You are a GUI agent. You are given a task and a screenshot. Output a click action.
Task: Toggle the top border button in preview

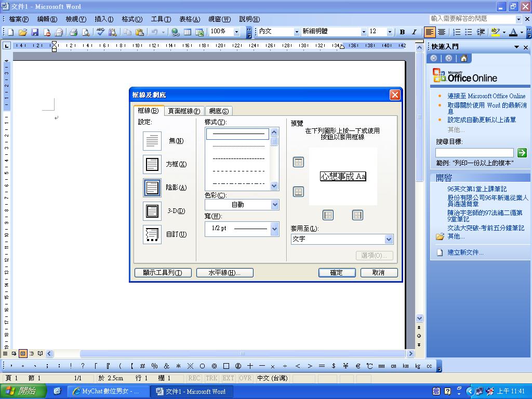tap(298, 162)
